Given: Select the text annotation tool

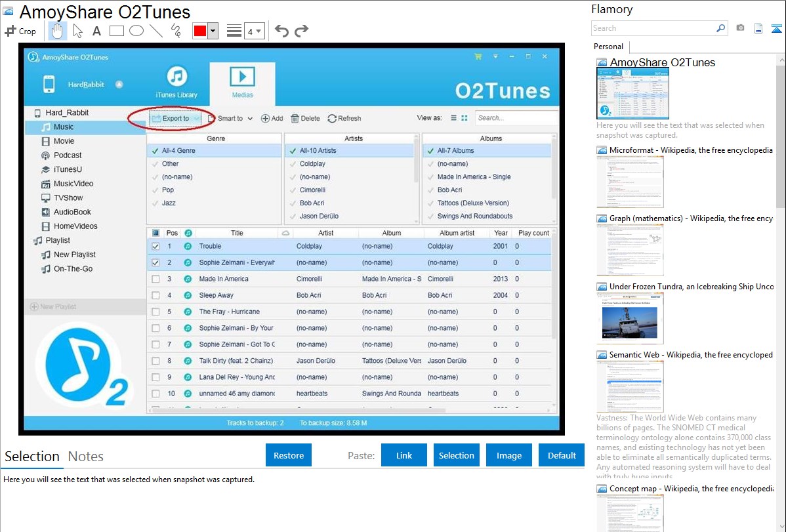Looking at the screenshot, I should pos(96,31).
